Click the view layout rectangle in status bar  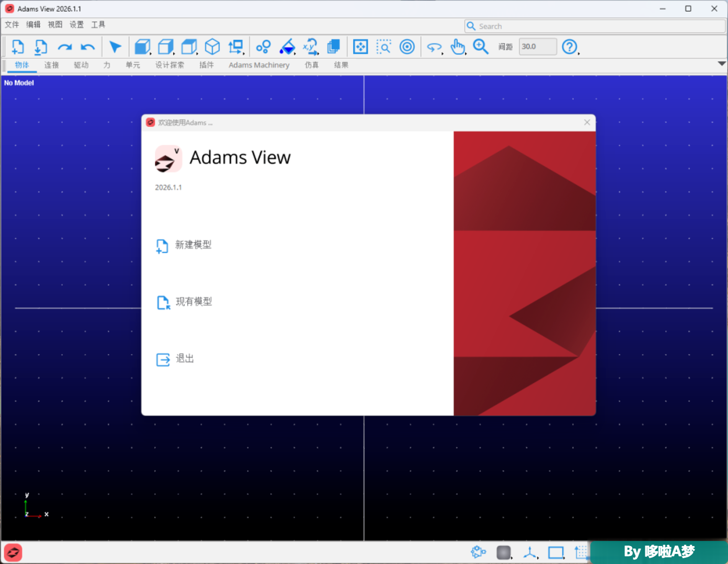(556, 553)
